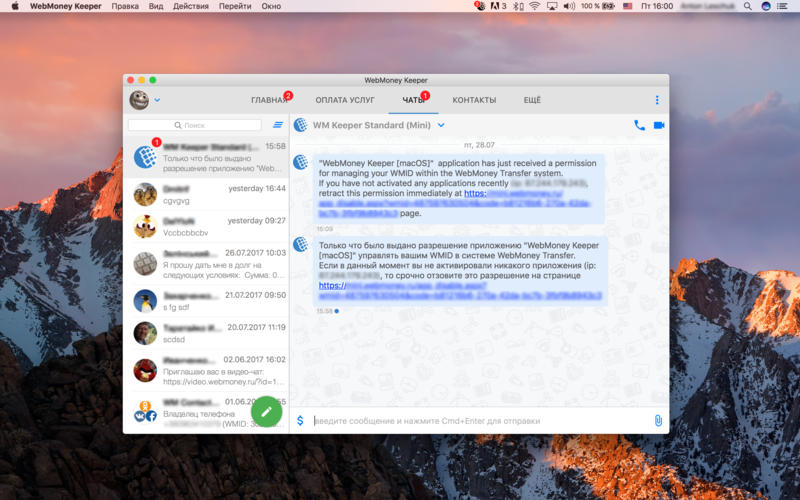Viewport: 800px width, 500px height.
Task: Switch to the ГЛАВНАЯ tab
Action: [269, 100]
